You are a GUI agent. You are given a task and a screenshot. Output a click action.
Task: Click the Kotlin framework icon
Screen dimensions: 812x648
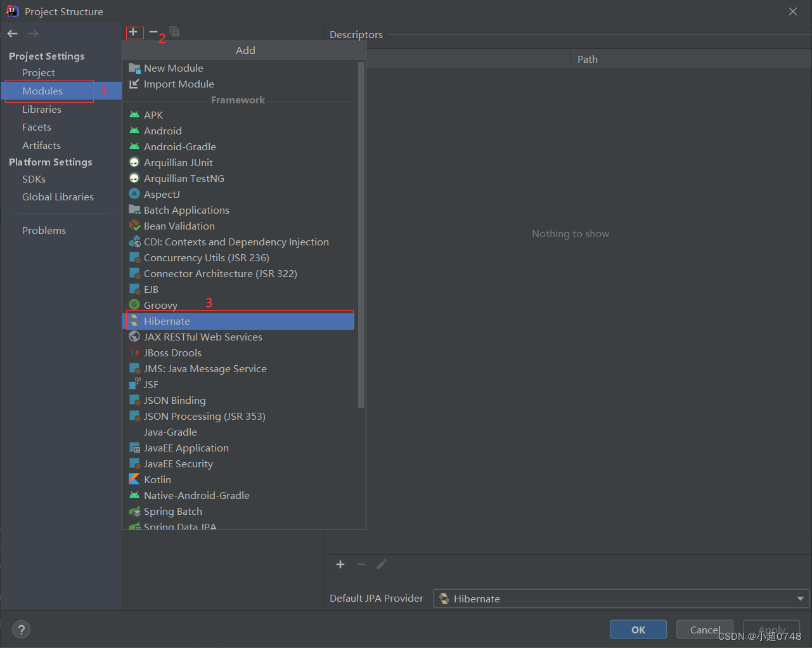(x=134, y=479)
